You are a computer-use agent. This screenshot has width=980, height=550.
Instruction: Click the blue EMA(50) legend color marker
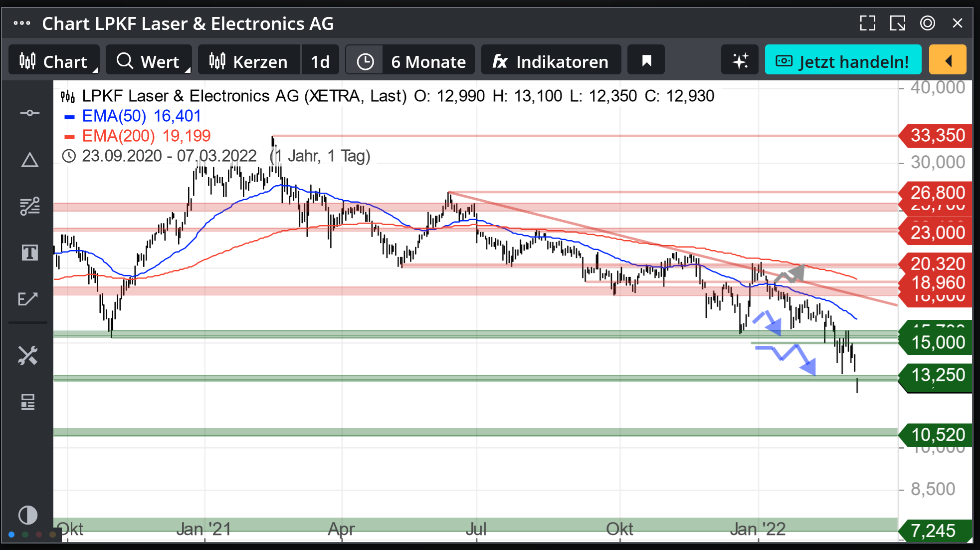click(69, 117)
